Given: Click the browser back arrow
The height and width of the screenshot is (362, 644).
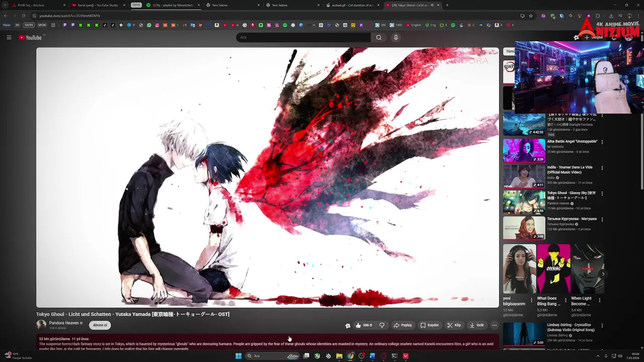Looking at the screenshot, I should pos(6,16).
